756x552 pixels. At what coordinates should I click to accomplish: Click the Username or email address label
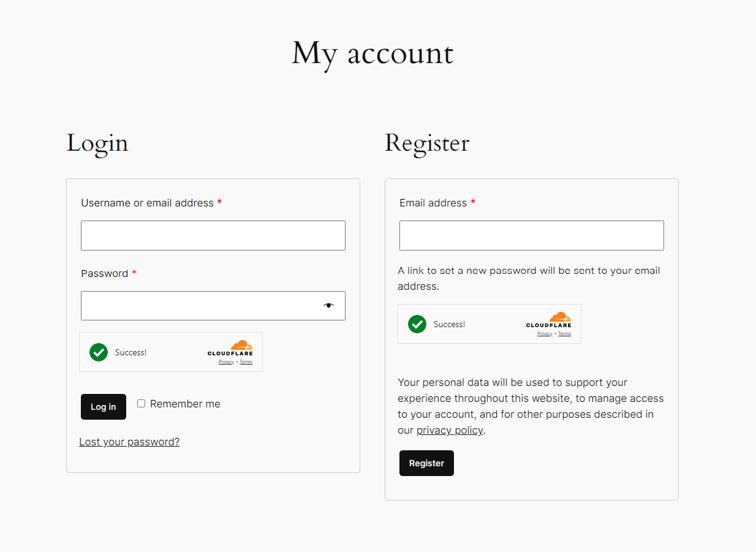coord(147,203)
